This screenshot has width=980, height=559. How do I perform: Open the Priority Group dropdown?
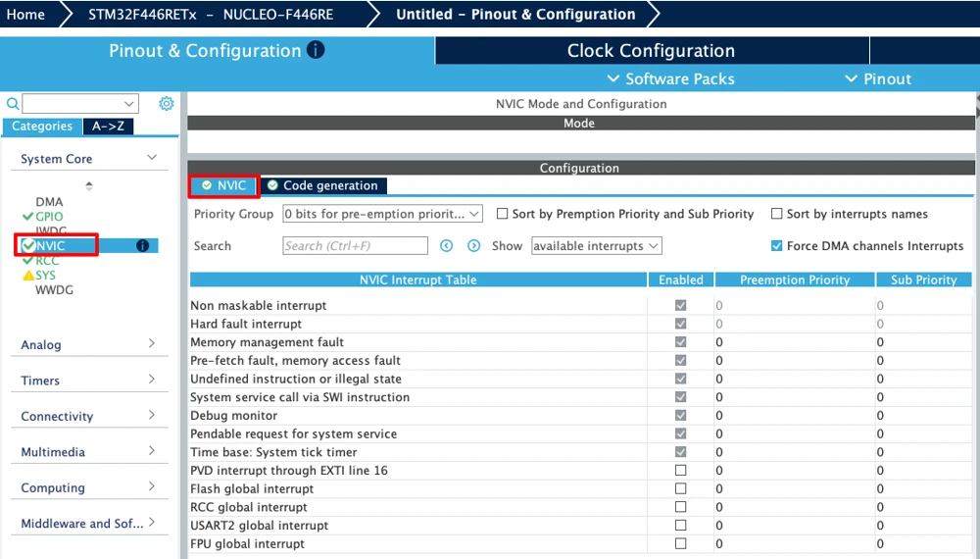point(382,214)
